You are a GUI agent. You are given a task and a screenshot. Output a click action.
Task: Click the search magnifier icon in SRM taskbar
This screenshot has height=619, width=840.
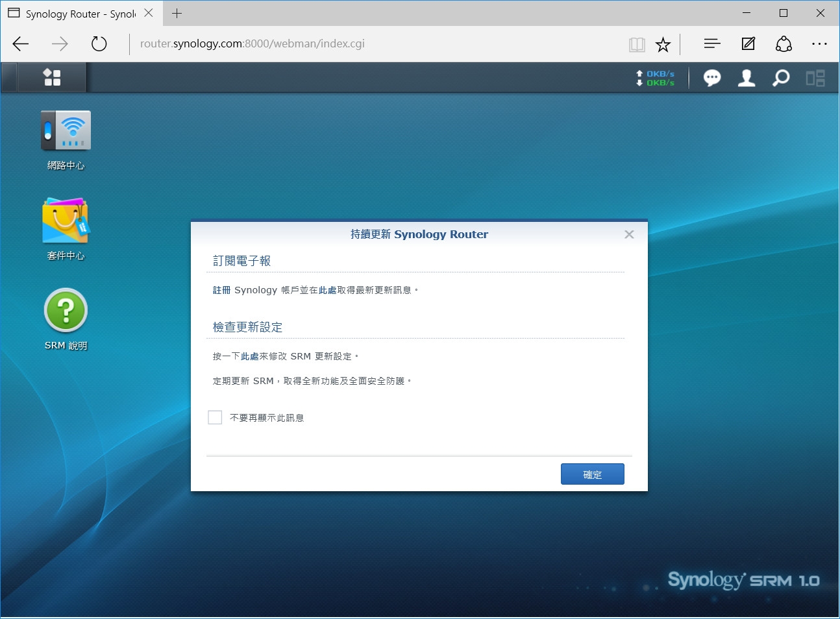(781, 79)
